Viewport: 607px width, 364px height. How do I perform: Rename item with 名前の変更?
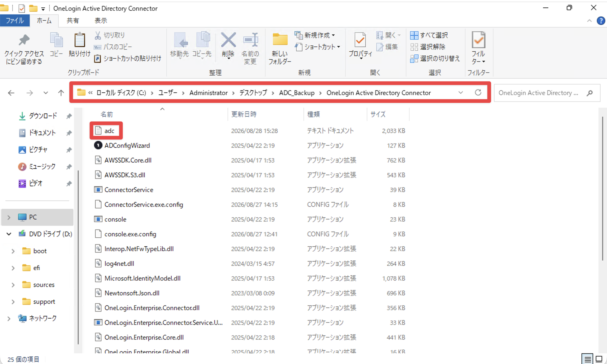click(250, 49)
